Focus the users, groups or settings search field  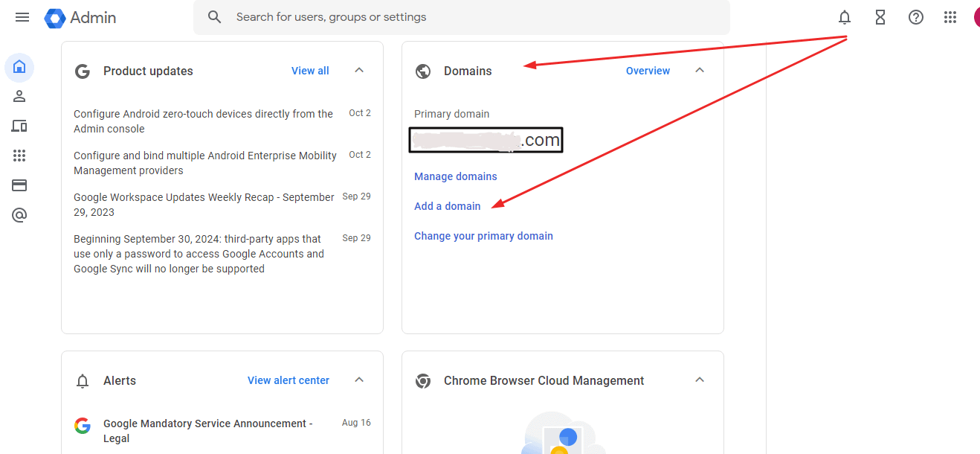[x=462, y=17]
